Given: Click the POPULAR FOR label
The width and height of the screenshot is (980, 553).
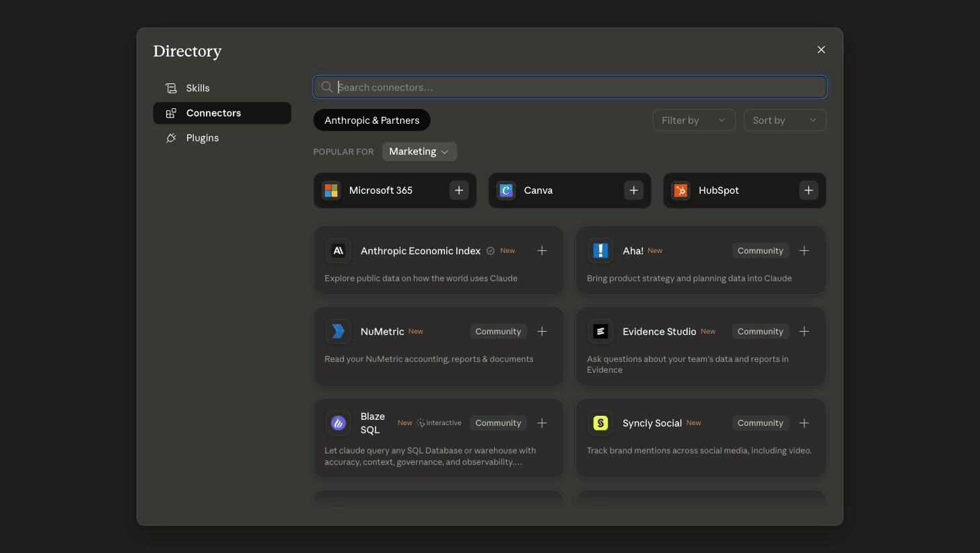Looking at the screenshot, I should 343,152.
